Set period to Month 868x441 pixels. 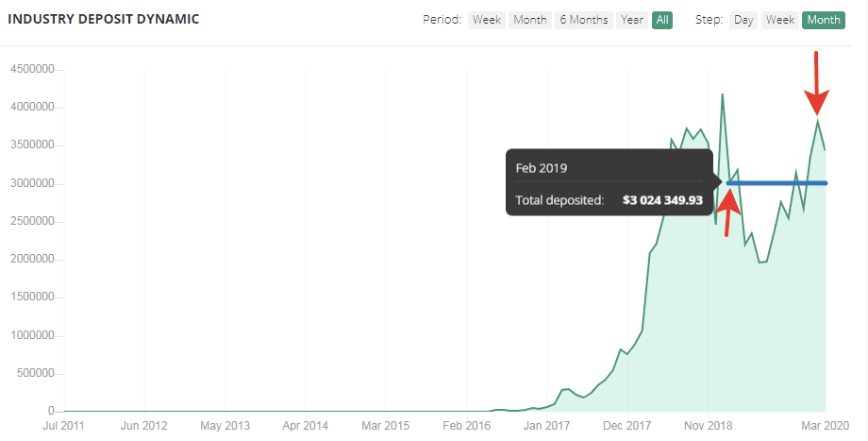point(530,20)
